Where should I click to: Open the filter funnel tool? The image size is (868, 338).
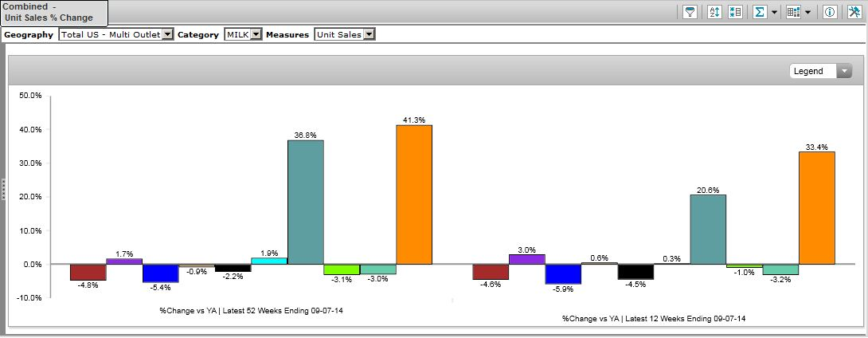[x=690, y=12]
